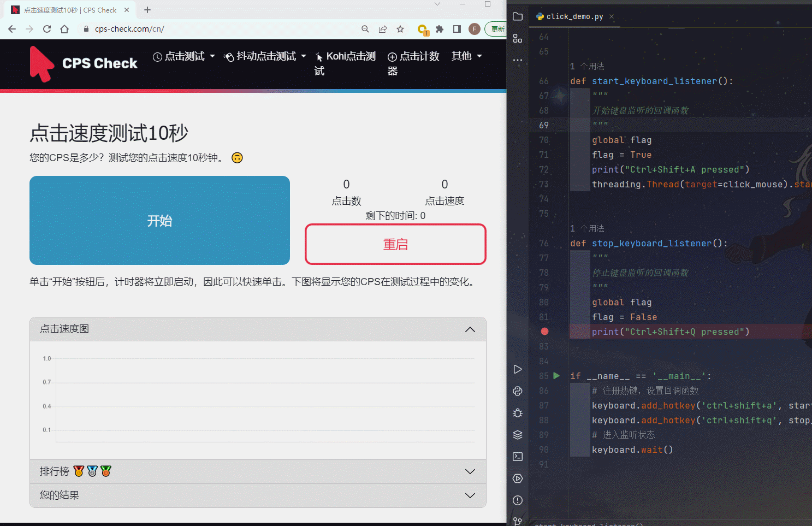Expand the 排行榜 leaderboard section

tap(257, 470)
